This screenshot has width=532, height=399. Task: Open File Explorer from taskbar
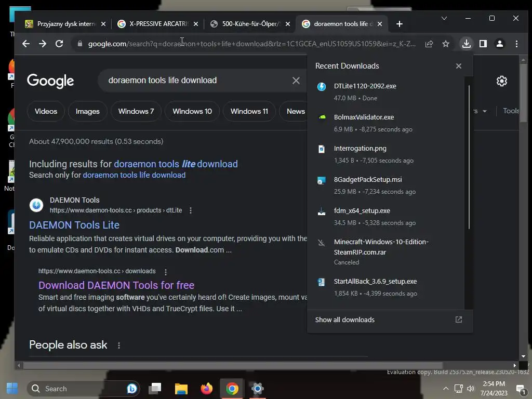pyautogui.click(x=181, y=388)
